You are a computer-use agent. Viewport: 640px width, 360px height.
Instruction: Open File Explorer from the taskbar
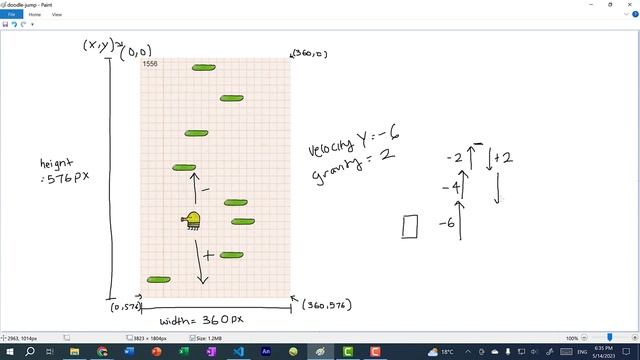74,351
